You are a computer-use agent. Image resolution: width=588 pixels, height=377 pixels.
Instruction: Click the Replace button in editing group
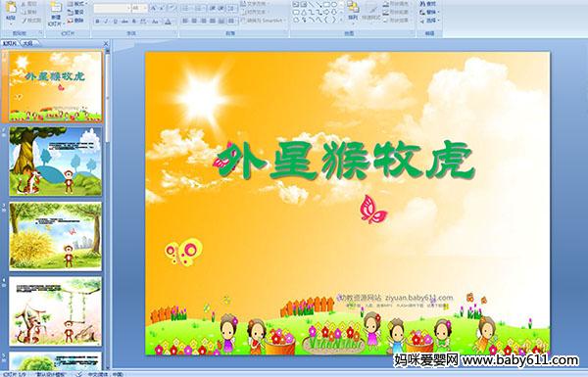428,12
